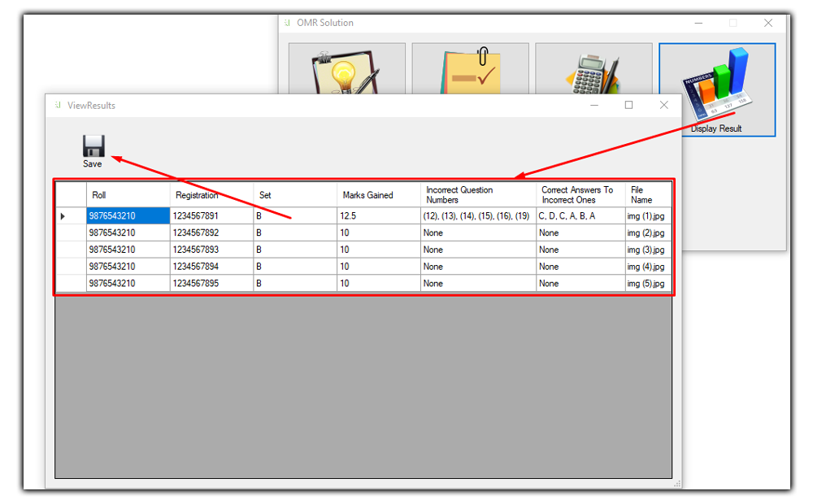
Task: Sort by the Roll column header
Action: [x=128, y=195]
